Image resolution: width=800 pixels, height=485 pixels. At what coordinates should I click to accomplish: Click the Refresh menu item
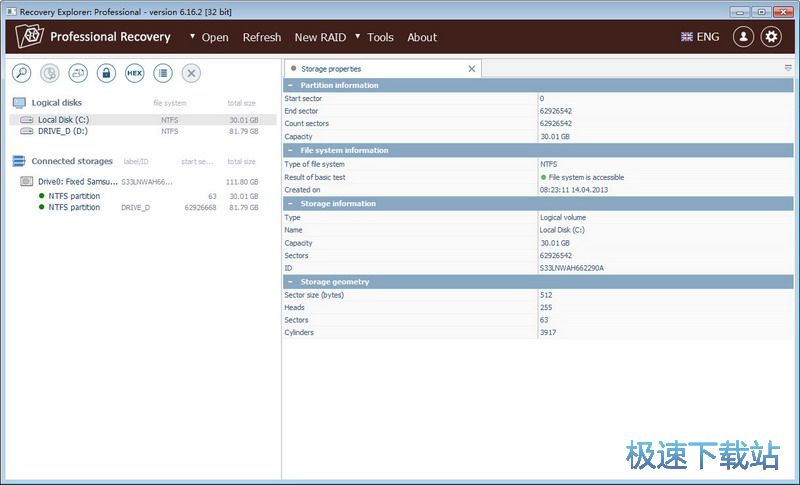click(x=262, y=37)
